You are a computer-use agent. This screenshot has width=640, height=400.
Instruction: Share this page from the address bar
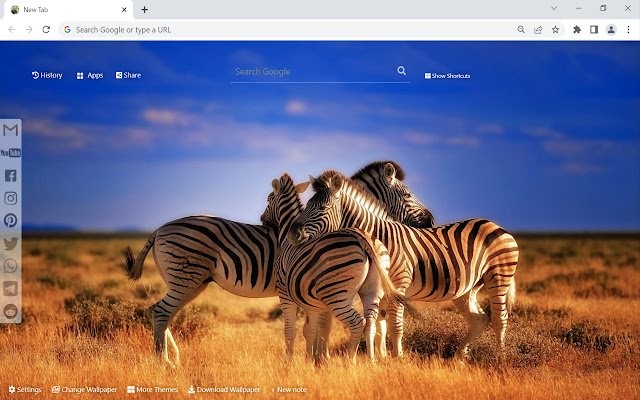point(538,29)
